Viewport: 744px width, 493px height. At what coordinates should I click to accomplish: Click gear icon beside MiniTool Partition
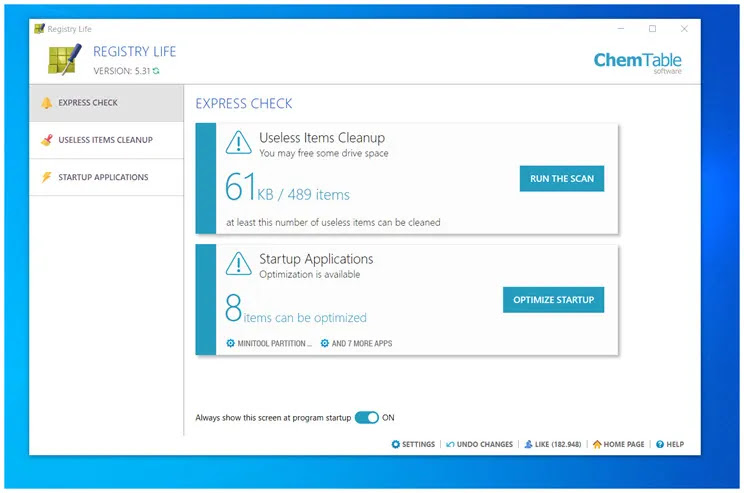(x=230, y=343)
